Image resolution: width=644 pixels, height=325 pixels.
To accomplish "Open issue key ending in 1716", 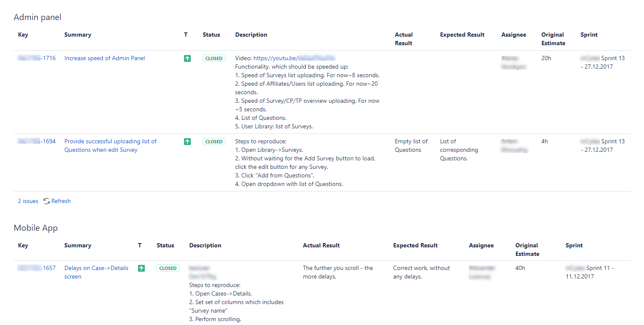I will 37,58.
